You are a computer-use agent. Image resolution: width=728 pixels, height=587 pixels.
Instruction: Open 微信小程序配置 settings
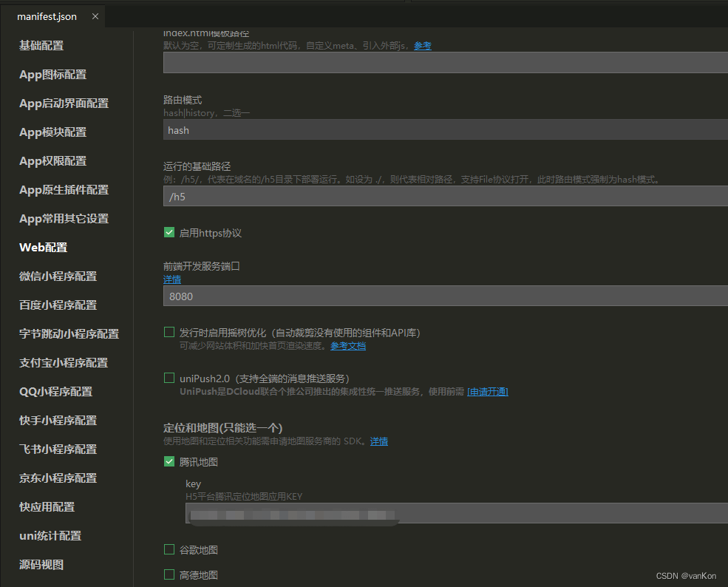(x=56, y=276)
